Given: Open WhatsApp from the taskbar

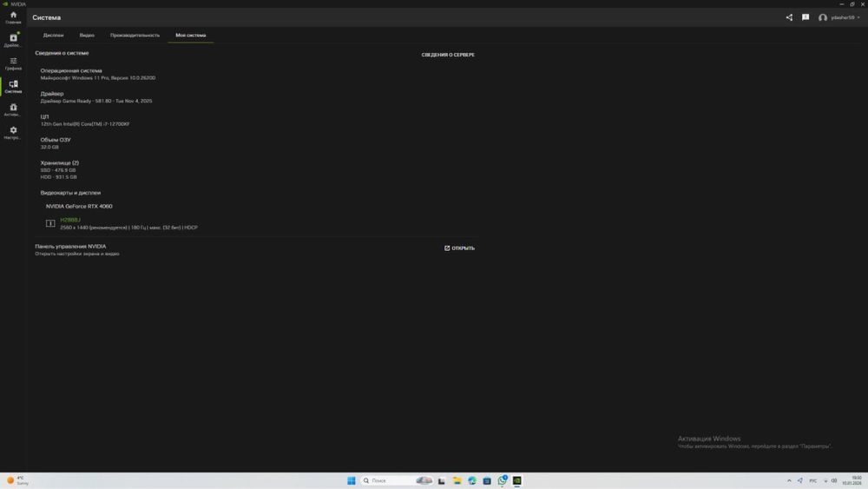Looking at the screenshot, I should pyautogui.click(x=502, y=480).
